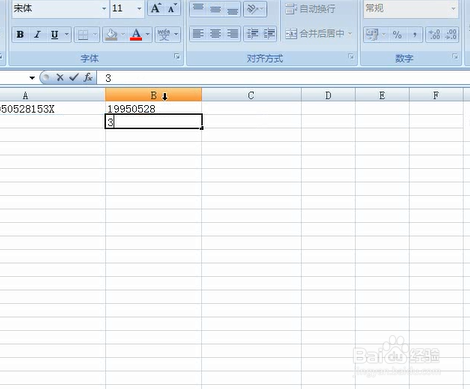This screenshot has width=470, height=389.
Task: Click the formula bar containing 3
Action: coord(283,78)
